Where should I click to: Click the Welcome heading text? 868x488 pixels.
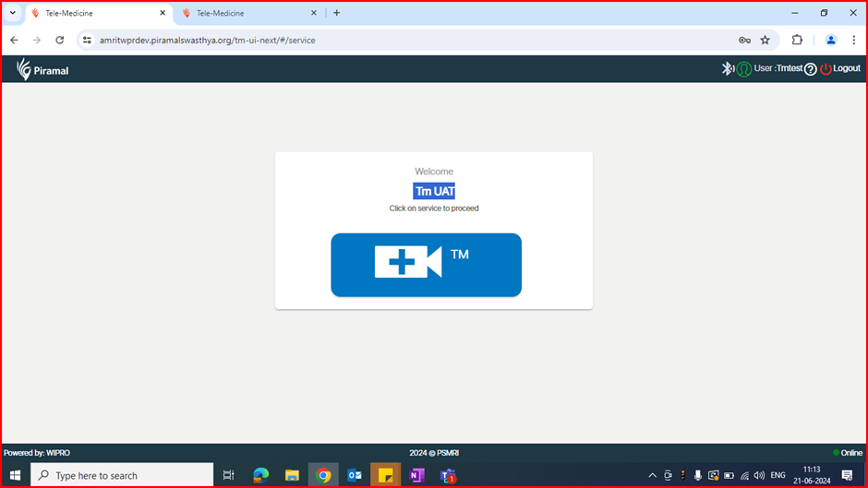pyautogui.click(x=434, y=172)
